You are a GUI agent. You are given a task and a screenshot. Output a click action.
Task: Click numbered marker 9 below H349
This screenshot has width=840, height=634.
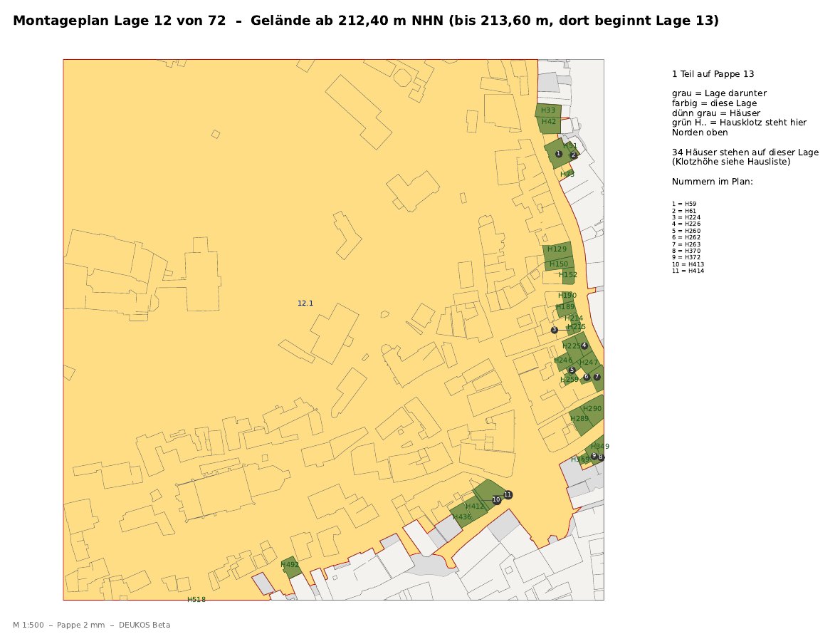point(594,455)
